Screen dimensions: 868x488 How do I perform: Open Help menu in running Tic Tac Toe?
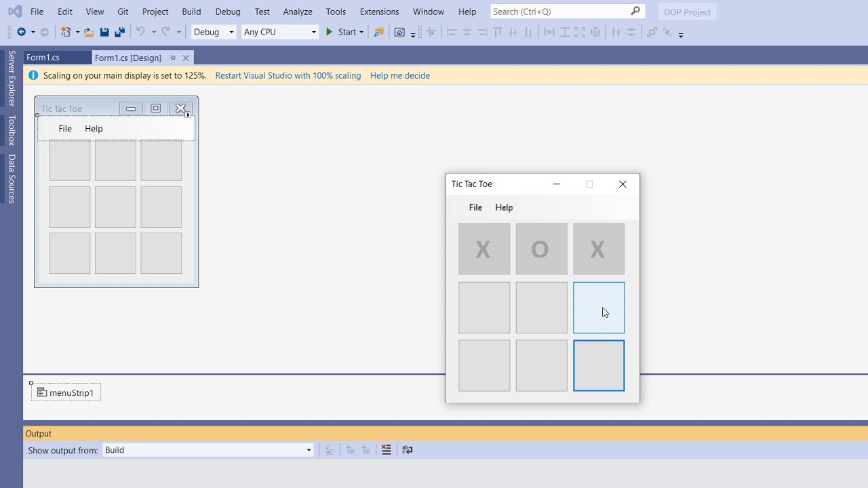[x=504, y=207]
